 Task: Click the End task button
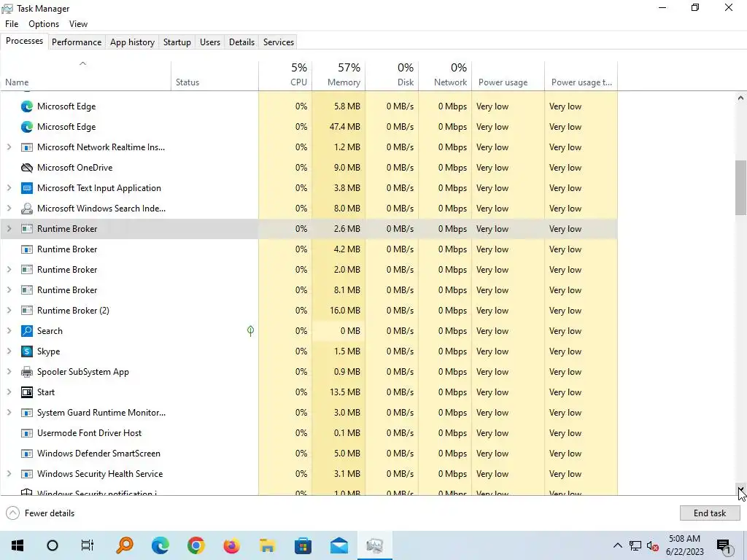click(x=710, y=513)
